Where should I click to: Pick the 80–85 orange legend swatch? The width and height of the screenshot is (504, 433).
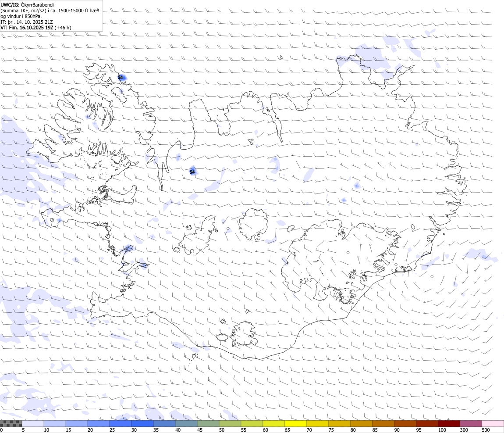361,423
